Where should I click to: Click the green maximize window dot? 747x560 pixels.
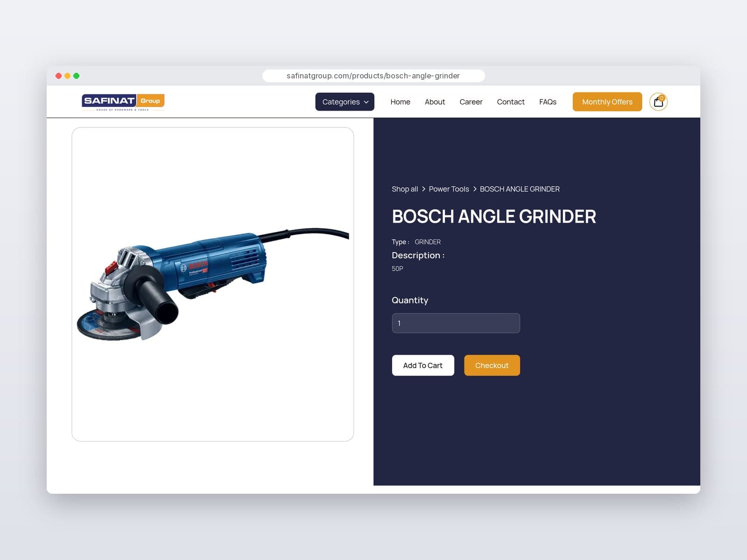77,76
